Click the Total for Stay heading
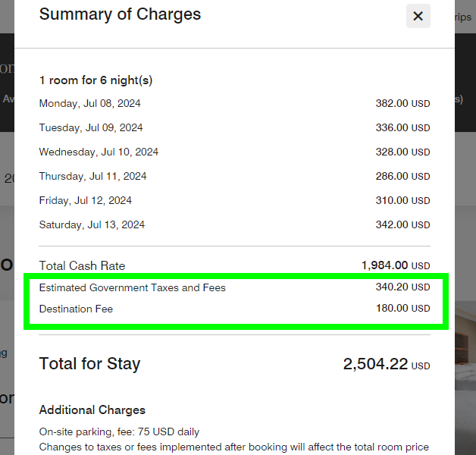This screenshot has width=476, height=455. (89, 363)
